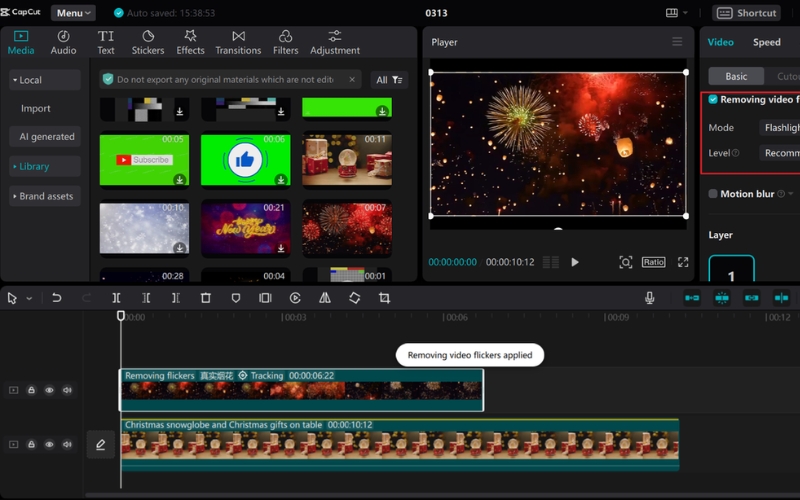This screenshot has width=800, height=500.
Task: Edit the main track cover
Action: [101, 445]
